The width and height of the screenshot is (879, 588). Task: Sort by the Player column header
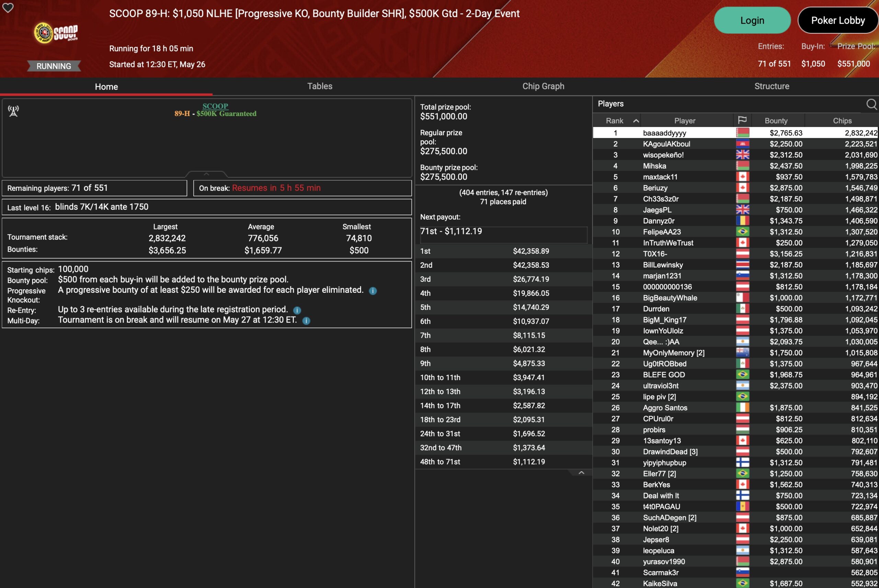pos(685,121)
